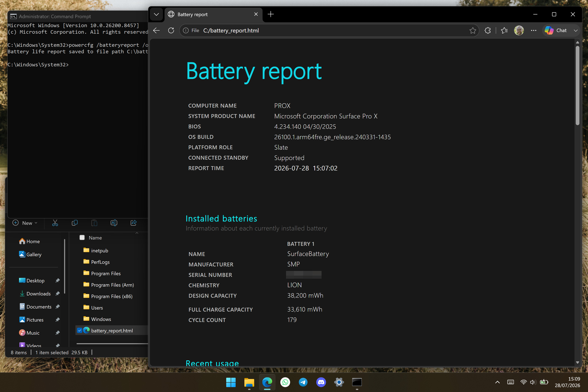Open Discord from the taskbar
This screenshot has width=588, height=392.
(321, 382)
